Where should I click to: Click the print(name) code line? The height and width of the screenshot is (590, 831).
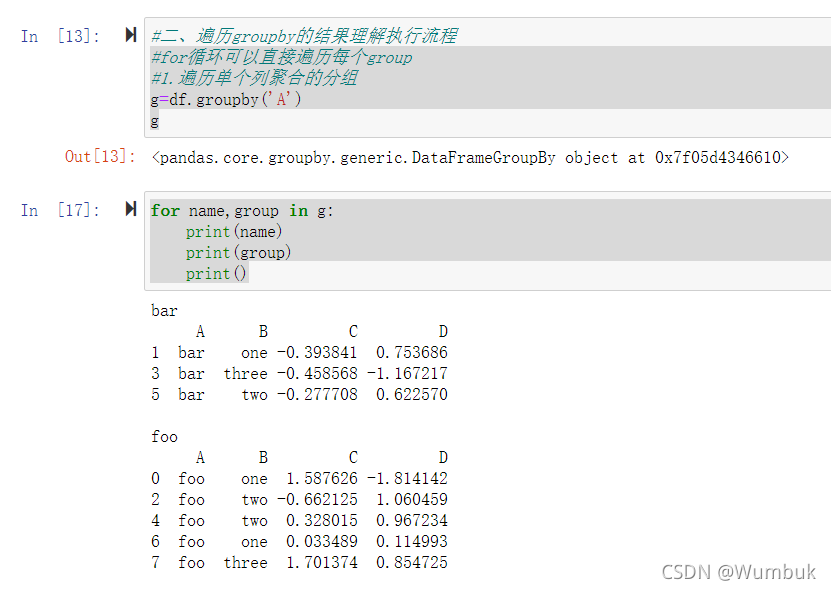(234, 232)
